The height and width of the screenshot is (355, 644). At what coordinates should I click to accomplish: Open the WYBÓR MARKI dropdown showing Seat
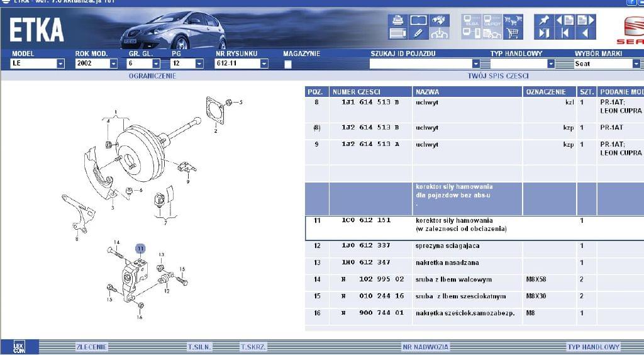(636, 64)
